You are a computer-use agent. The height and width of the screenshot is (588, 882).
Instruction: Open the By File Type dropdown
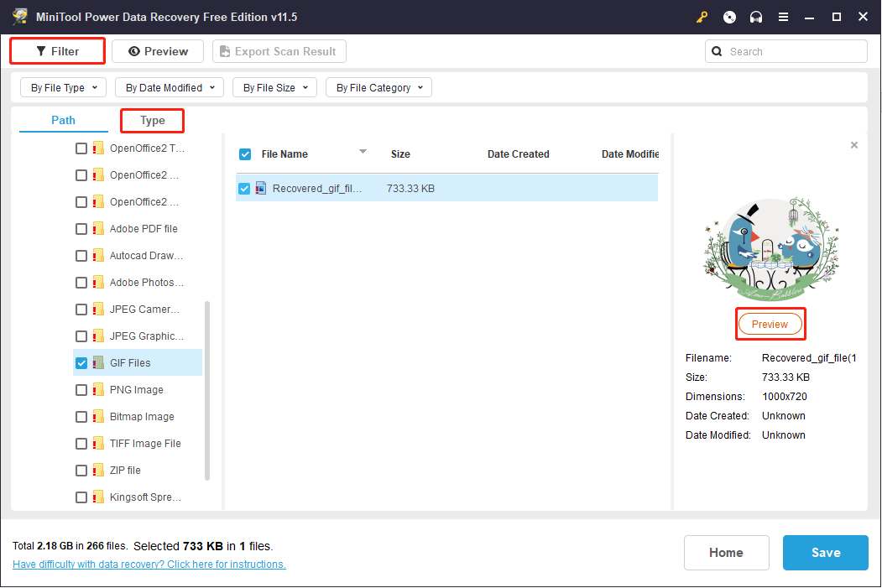[x=63, y=88]
